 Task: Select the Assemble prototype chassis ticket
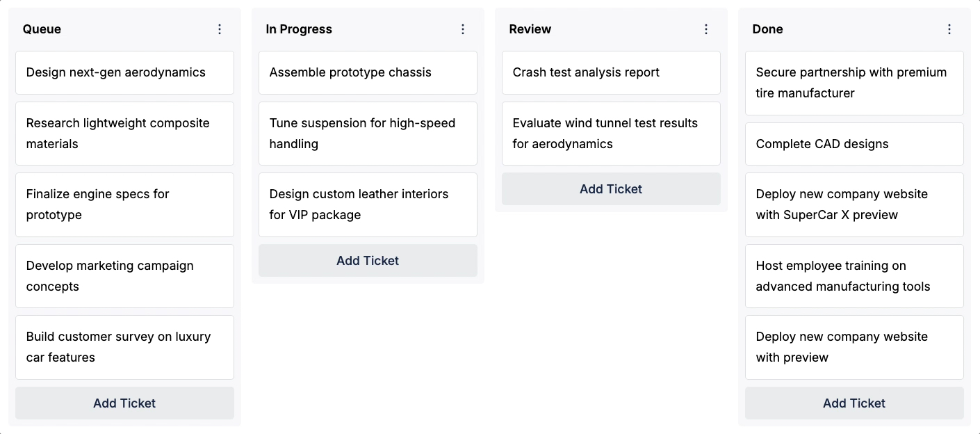tap(368, 72)
